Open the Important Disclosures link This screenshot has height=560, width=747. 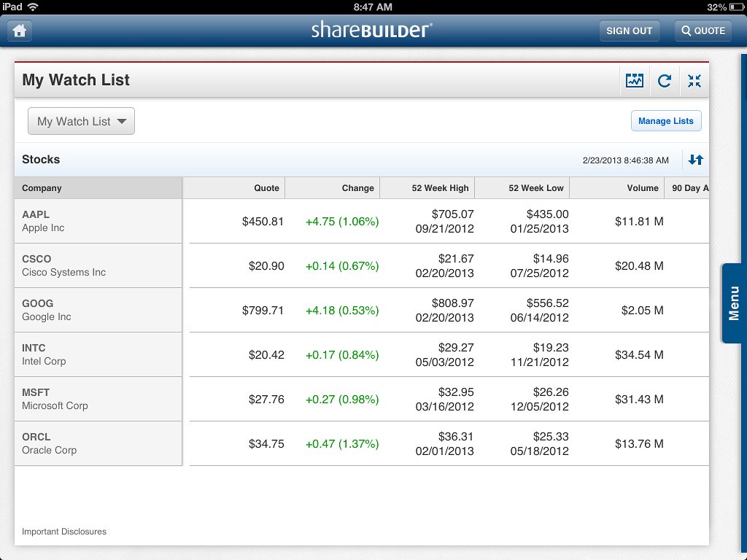(x=64, y=532)
